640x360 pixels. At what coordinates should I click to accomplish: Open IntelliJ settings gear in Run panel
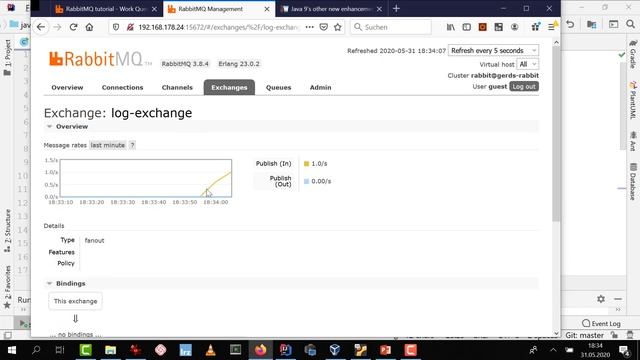click(x=601, y=299)
